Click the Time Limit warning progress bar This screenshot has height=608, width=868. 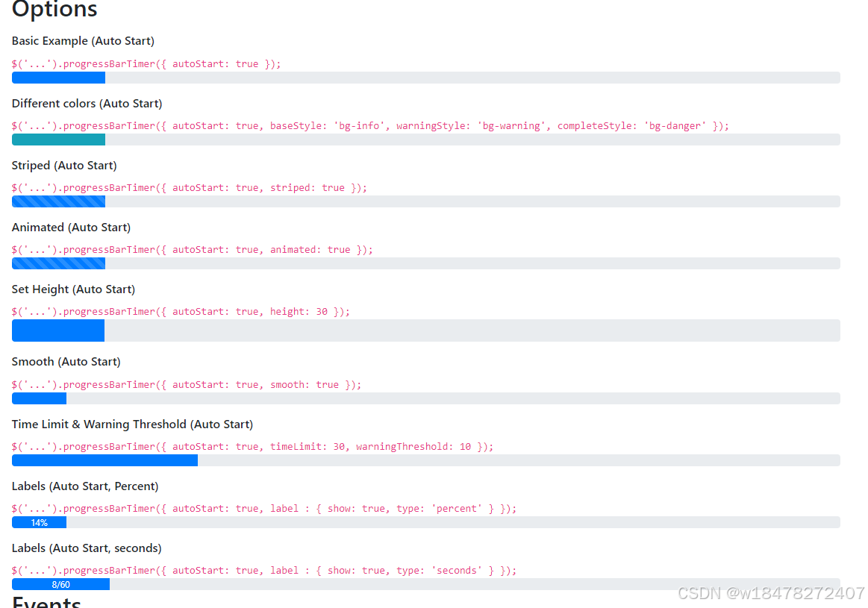pos(104,460)
